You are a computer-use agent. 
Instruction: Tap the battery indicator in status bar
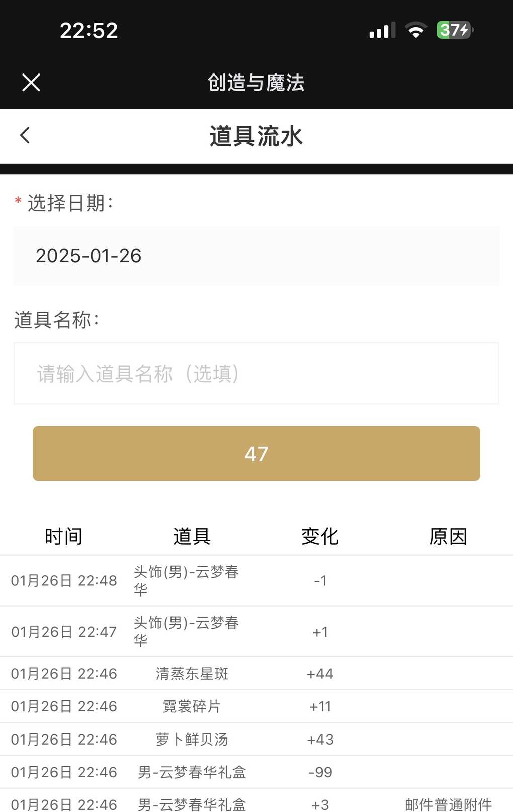click(x=455, y=30)
